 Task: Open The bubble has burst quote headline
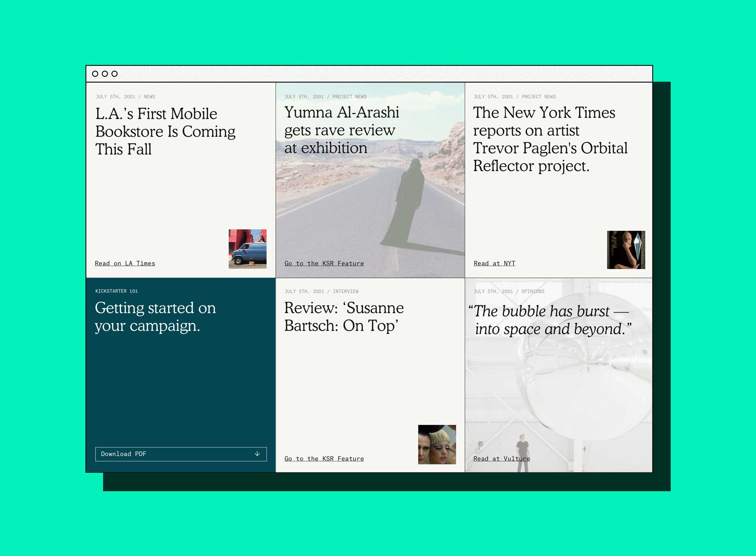tap(550, 320)
